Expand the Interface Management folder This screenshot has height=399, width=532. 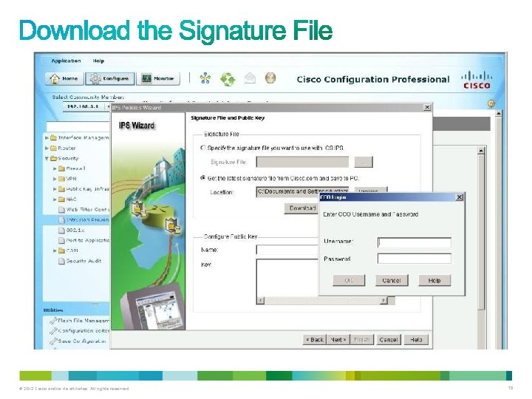tap(47, 137)
